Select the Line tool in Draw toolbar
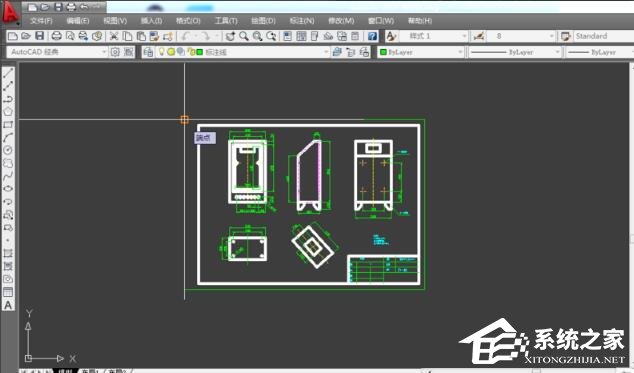The image size is (634, 373). click(8, 72)
